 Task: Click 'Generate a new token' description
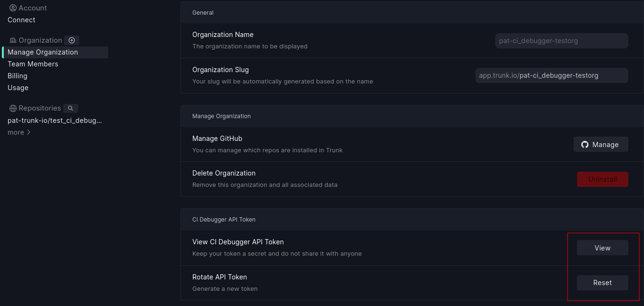[225, 288]
